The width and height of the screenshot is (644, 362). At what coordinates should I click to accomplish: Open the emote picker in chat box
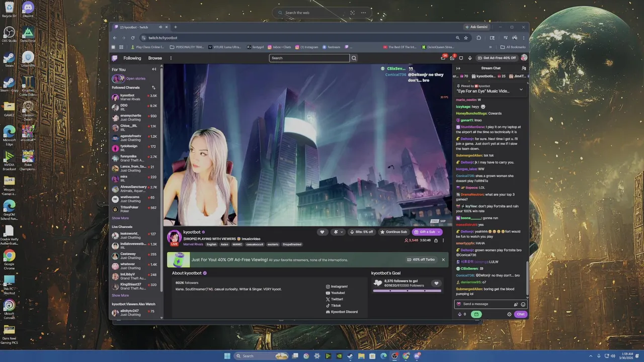523,304
